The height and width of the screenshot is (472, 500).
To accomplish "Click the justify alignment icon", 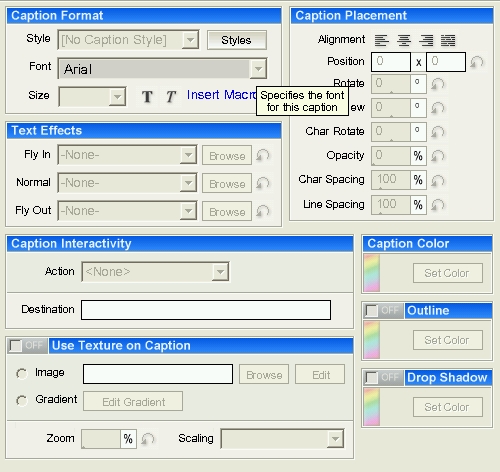I will tap(448, 40).
